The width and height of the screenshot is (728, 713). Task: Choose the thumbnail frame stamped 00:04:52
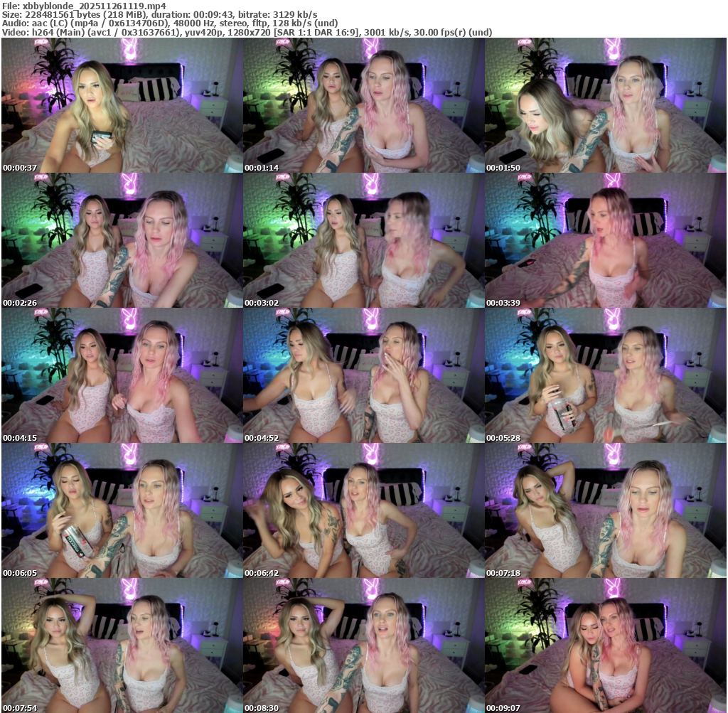[x=363, y=375]
